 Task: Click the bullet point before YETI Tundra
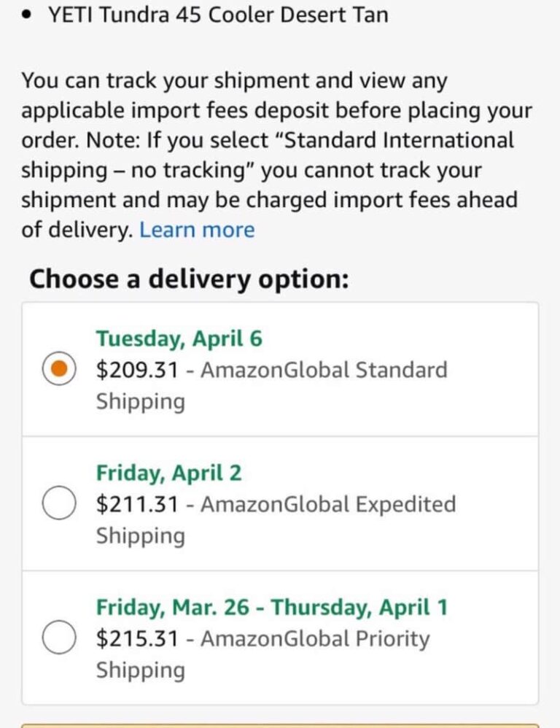27,15
